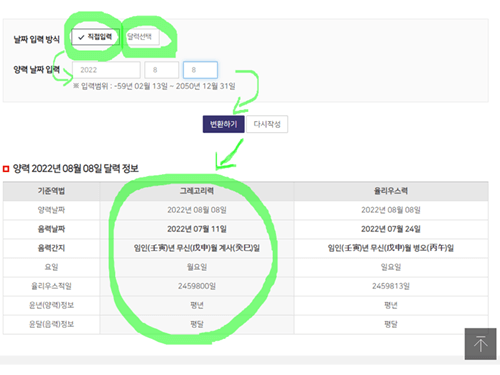The image size is (500, 375).
Task: Click the scroll-to-top arrow icon
Action: 480,344
